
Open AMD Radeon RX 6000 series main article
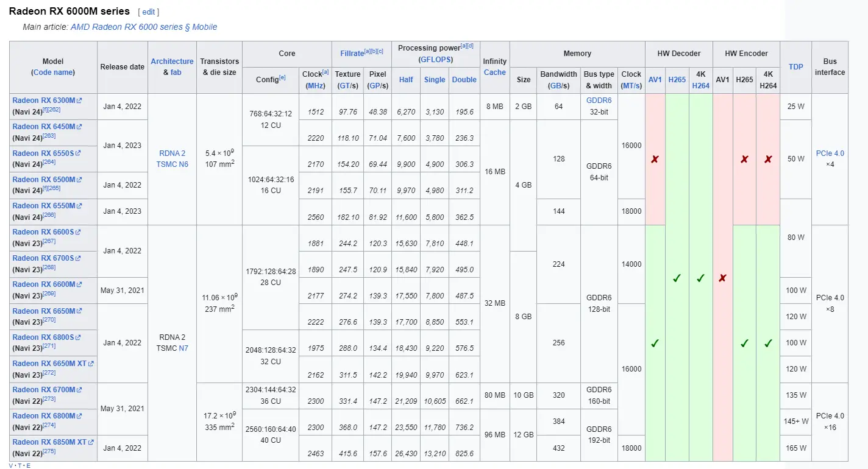tap(144, 27)
